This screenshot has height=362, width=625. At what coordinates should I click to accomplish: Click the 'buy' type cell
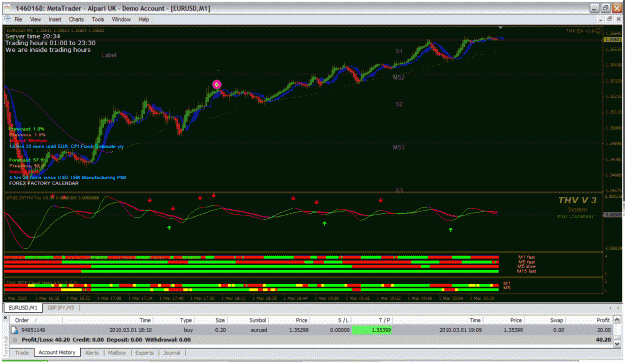(188, 330)
